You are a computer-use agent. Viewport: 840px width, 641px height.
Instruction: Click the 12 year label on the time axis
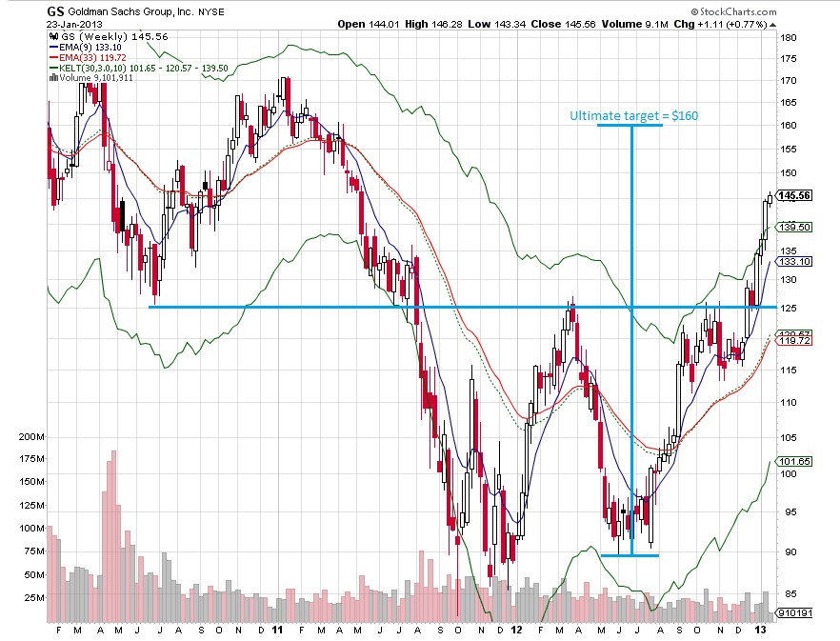click(x=516, y=630)
